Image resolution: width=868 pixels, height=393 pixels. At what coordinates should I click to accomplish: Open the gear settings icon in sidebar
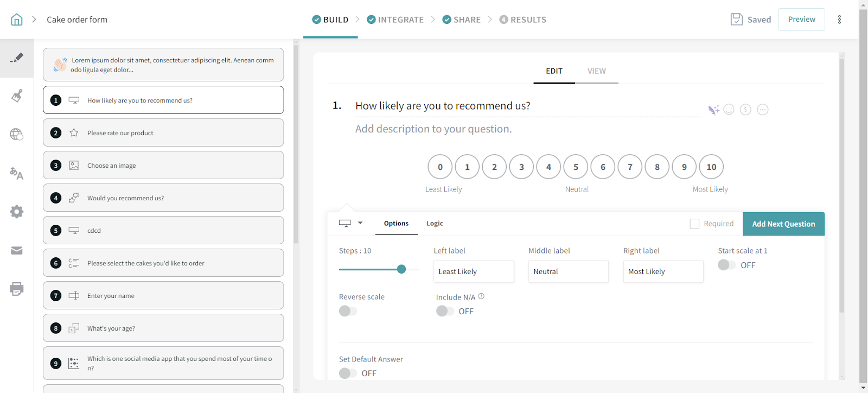(x=17, y=212)
